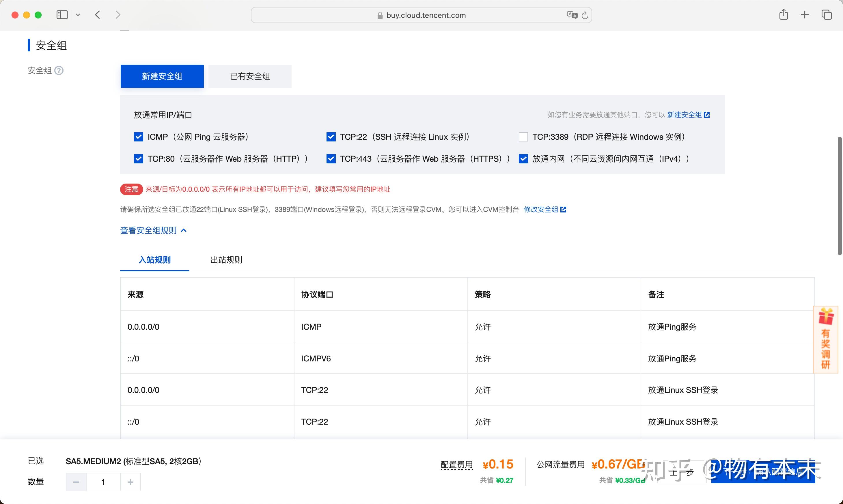This screenshot has height=504, width=843.
Task: Click the translate page icon
Action: coord(572,15)
